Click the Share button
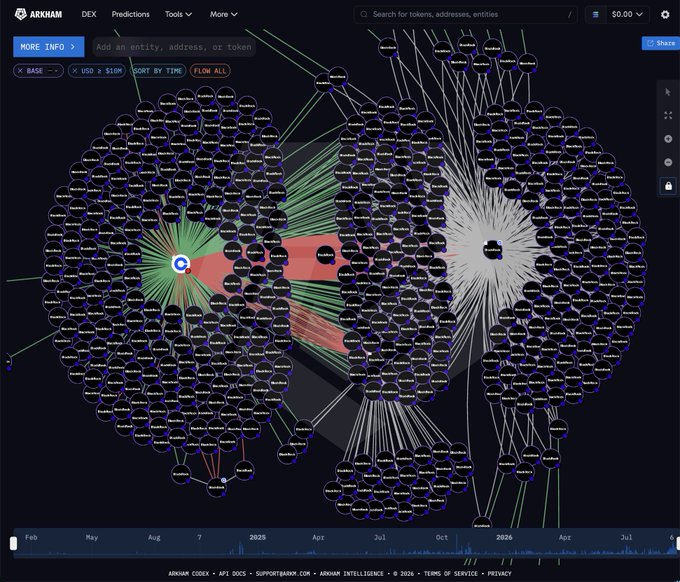Screen dimensions: 680x582 point(661,43)
